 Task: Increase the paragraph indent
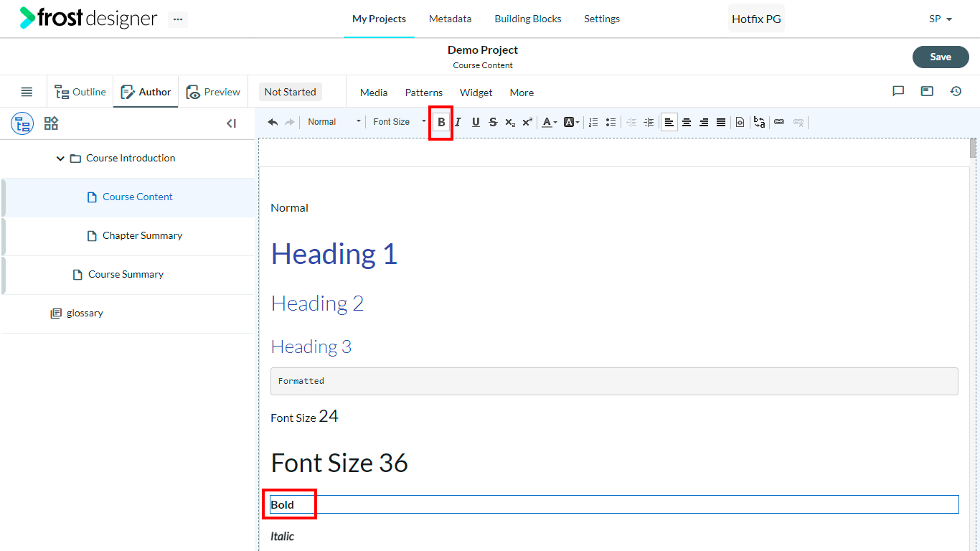(x=649, y=122)
